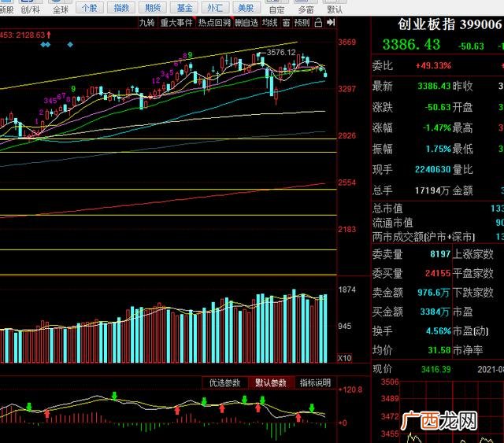Click the 流通市值 label
Screen dimensions: 504x443
coord(393,223)
